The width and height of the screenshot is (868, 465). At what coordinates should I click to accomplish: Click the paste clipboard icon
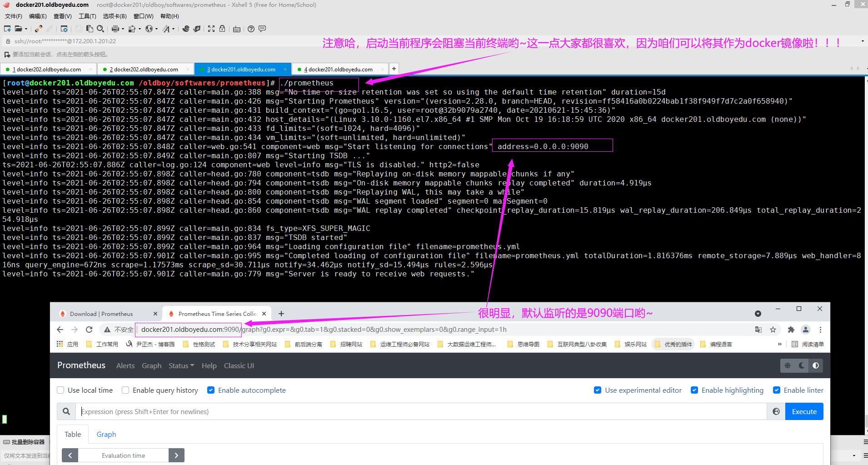[x=90, y=29]
